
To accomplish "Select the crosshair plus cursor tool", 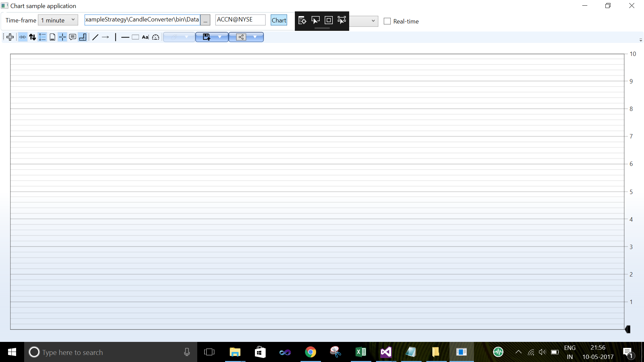I will pyautogui.click(x=10, y=37).
